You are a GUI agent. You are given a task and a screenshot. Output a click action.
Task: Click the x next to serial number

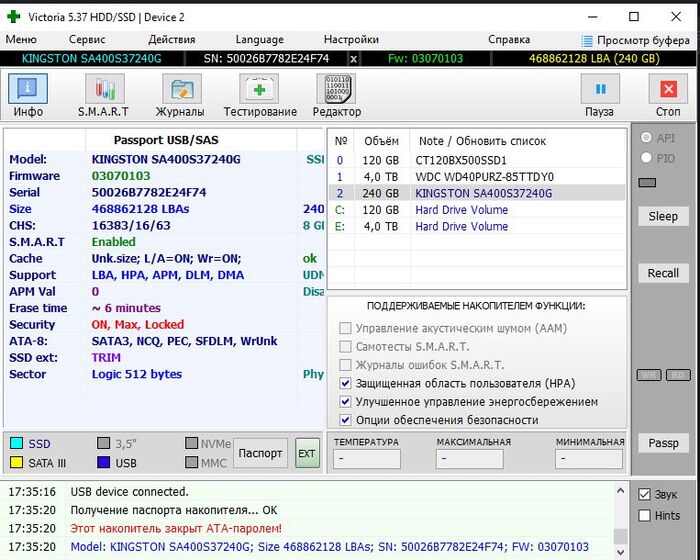click(353, 59)
